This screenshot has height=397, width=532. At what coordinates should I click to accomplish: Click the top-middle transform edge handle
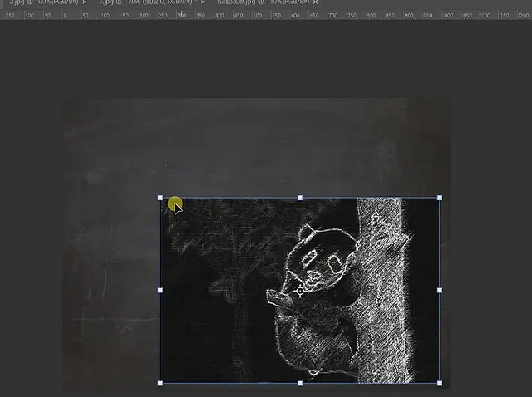click(300, 198)
